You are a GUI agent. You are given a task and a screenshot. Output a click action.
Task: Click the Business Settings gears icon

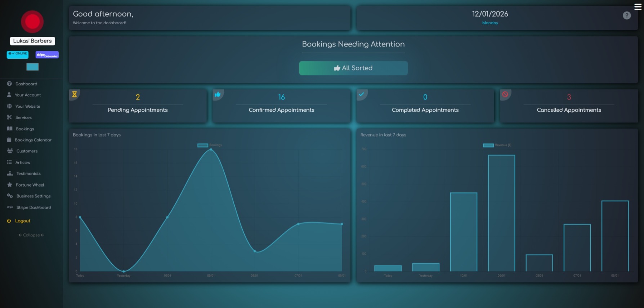click(10, 196)
